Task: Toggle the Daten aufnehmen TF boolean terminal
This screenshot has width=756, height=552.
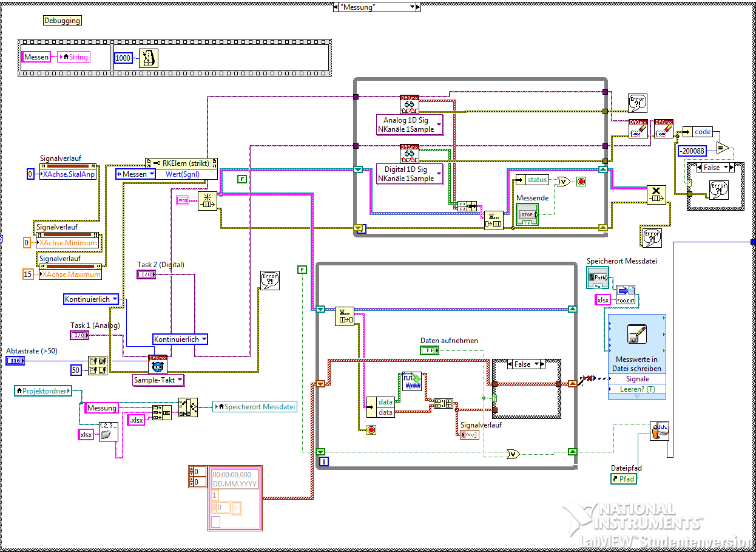Action: click(430, 350)
